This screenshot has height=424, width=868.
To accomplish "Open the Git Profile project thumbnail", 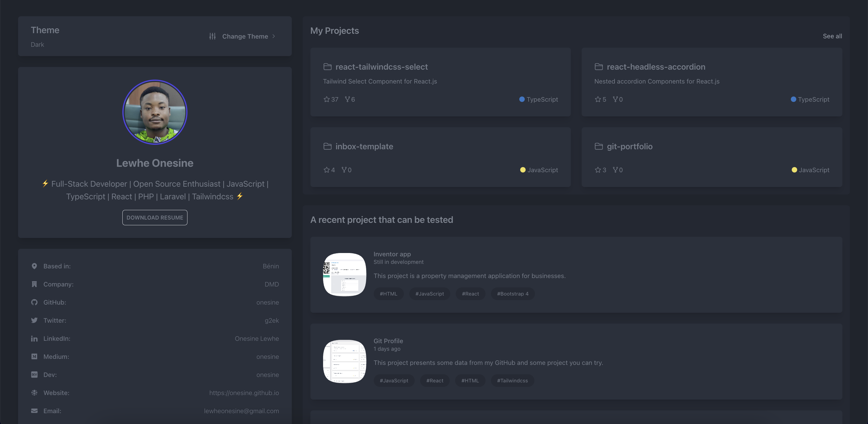I will click(x=344, y=361).
